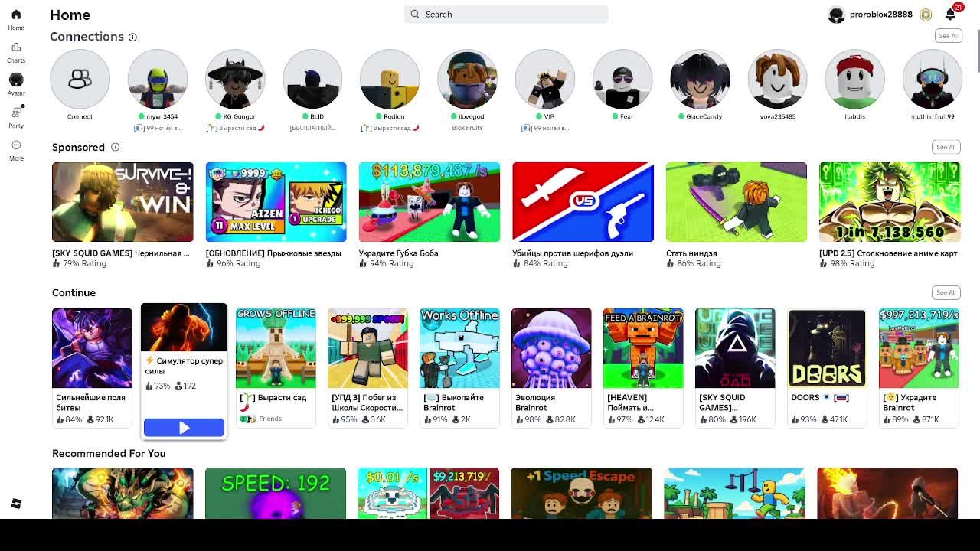Open the notifications bell icon
Screen dimensions: 980x551
pyautogui.click(x=950, y=15)
